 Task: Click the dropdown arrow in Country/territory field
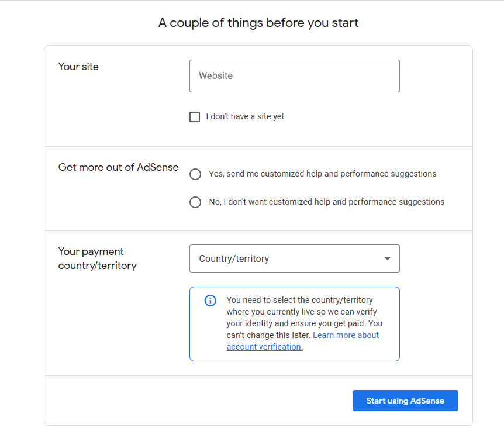point(387,259)
